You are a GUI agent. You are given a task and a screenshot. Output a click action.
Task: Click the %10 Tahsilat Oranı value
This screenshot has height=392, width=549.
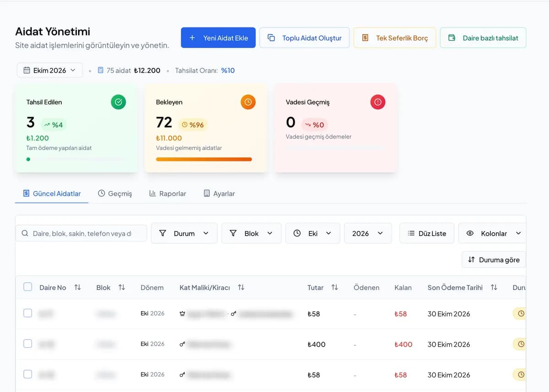tap(228, 70)
